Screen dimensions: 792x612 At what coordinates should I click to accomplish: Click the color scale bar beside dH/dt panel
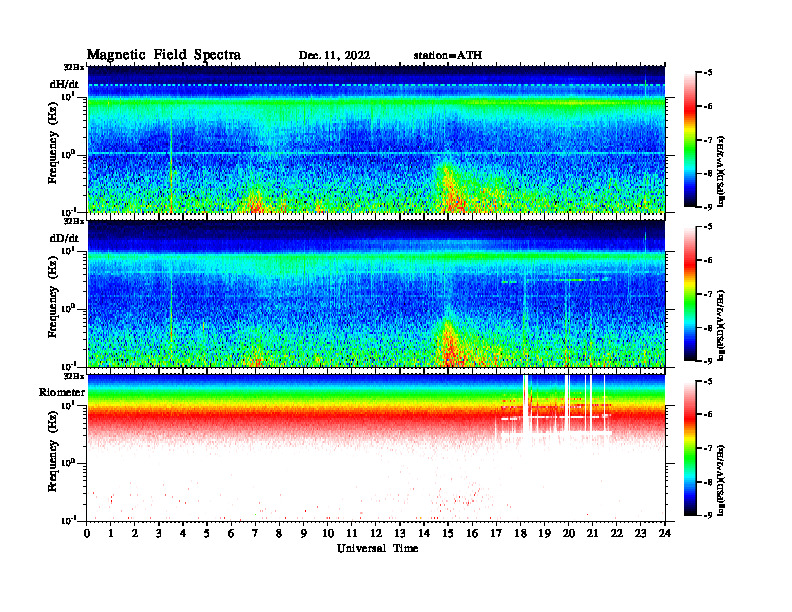pyautogui.click(x=690, y=140)
